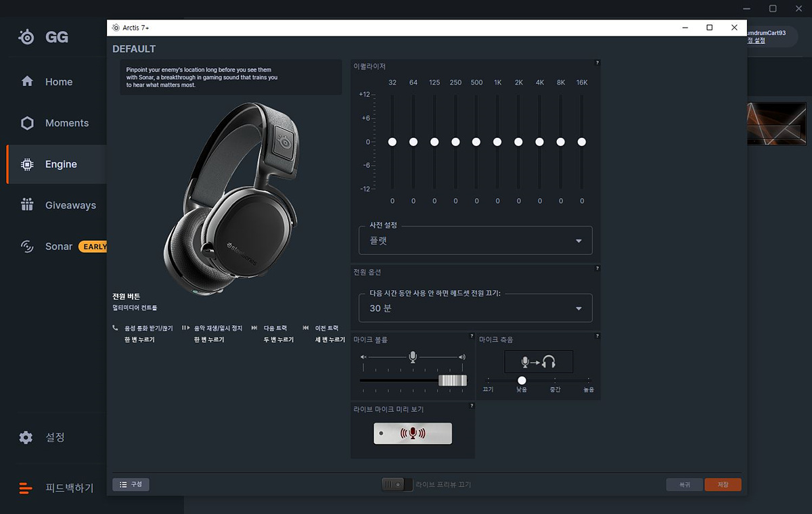Screen dimensions: 812x514
Task: Click the mic sidetone help question mark
Action: click(597, 336)
